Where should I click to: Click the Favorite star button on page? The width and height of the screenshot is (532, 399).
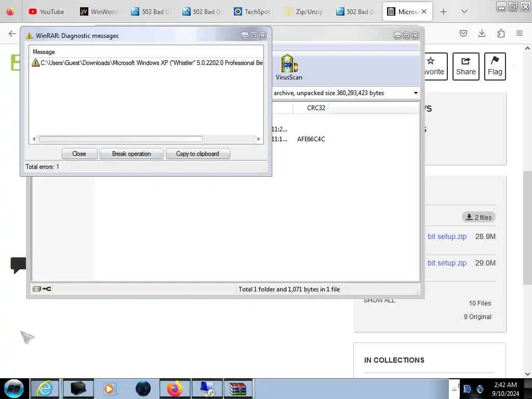point(436,66)
